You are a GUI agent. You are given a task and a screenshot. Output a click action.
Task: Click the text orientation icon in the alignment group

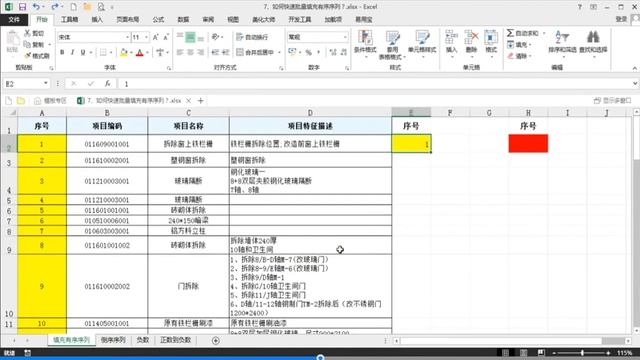(x=216, y=37)
